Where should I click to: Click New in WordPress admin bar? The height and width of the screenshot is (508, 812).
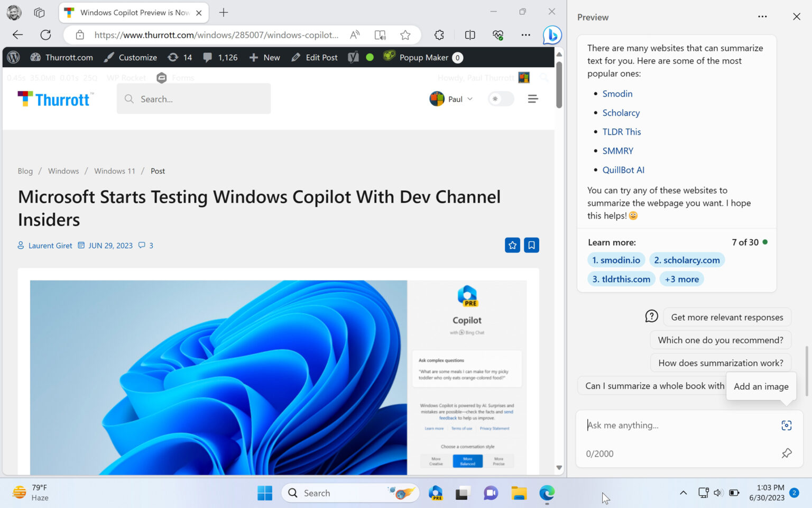point(264,57)
